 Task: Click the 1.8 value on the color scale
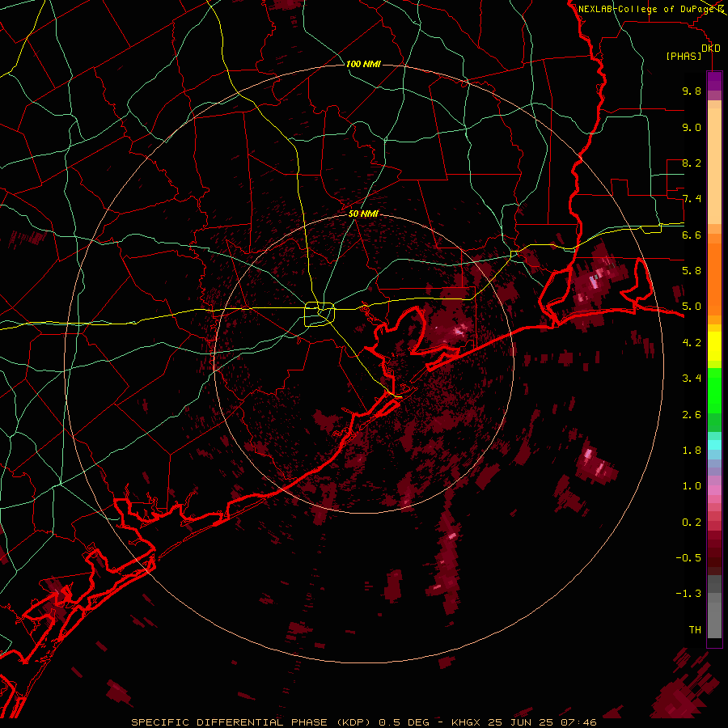pos(692,451)
